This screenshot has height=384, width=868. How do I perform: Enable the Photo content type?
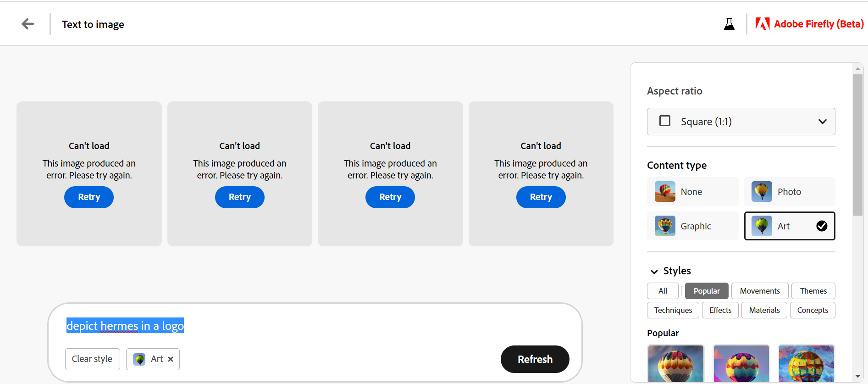[x=789, y=191]
